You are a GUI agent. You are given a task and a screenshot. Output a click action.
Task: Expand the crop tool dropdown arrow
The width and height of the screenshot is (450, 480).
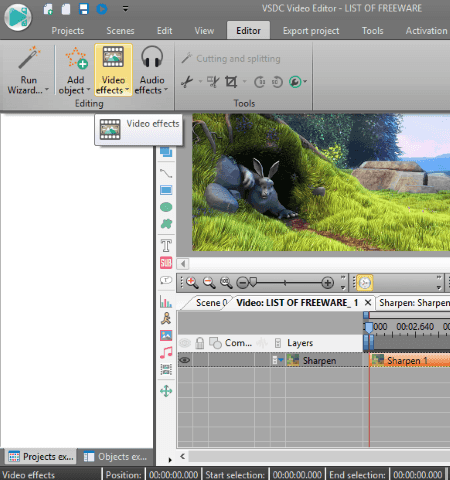244,81
